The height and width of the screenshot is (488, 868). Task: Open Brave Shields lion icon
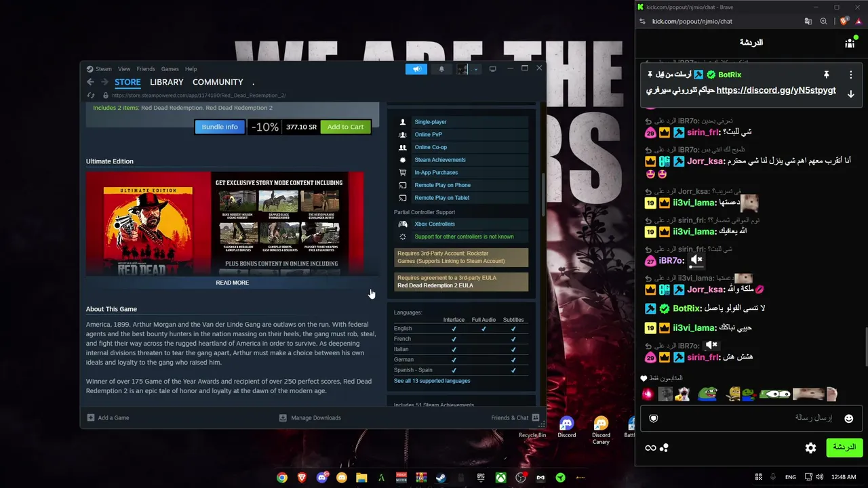coord(844,21)
